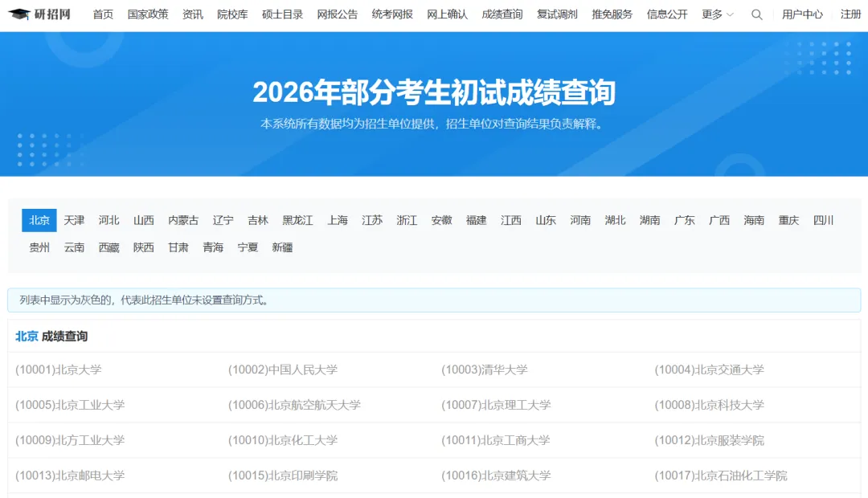Select the 海南 province tab
The height and width of the screenshot is (498, 868).
754,220
